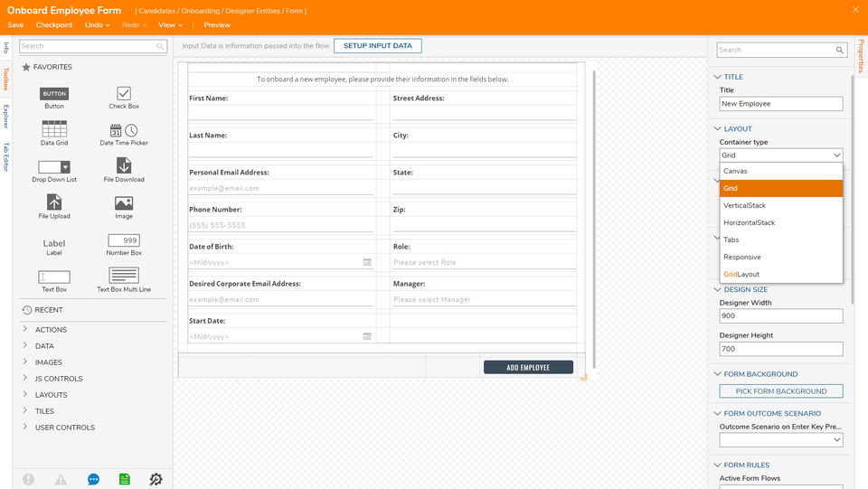This screenshot has width=868, height=489.
Task: Click the Recent clock icon
Action: [26, 310]
